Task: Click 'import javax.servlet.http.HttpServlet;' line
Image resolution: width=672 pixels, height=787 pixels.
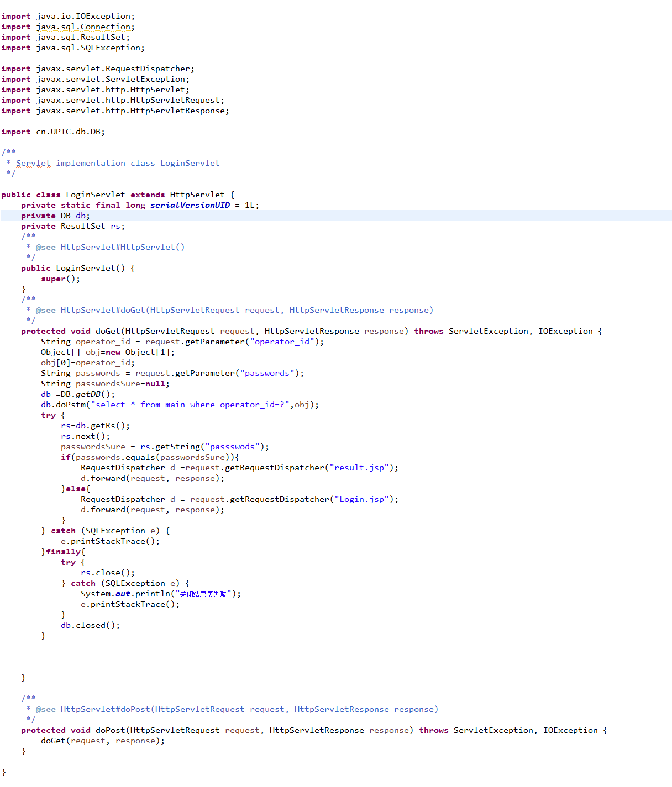Action: click(x=95, y=90)
